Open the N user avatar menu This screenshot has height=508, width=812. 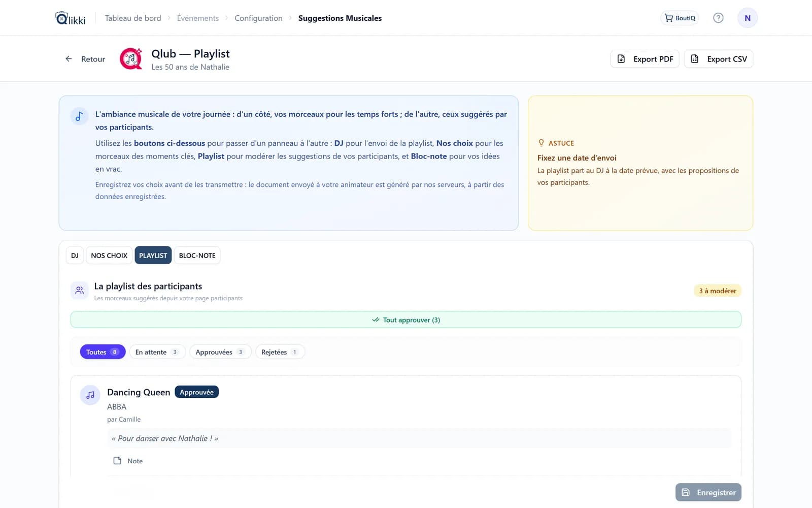(x=747, y=18)
